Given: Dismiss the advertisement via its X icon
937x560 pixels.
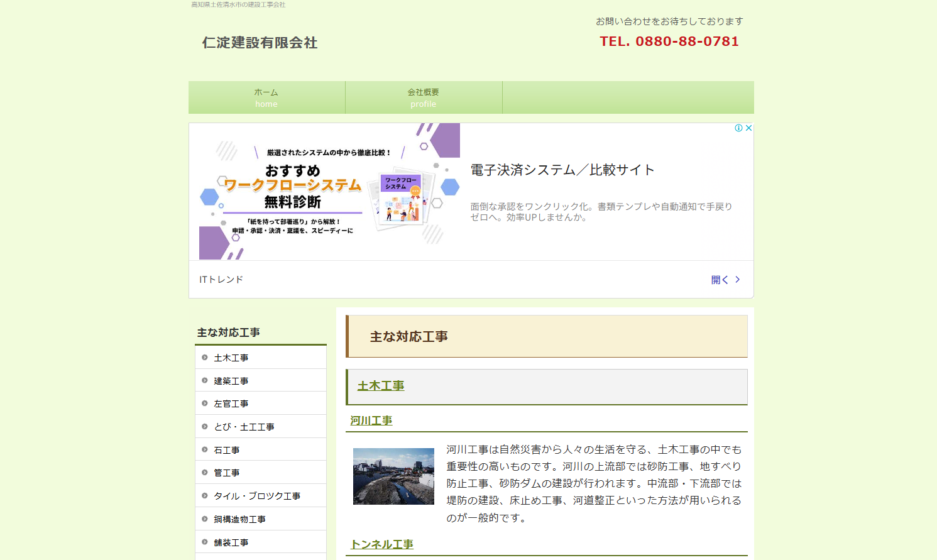Looking at the screenshot, I should point(748,128).
